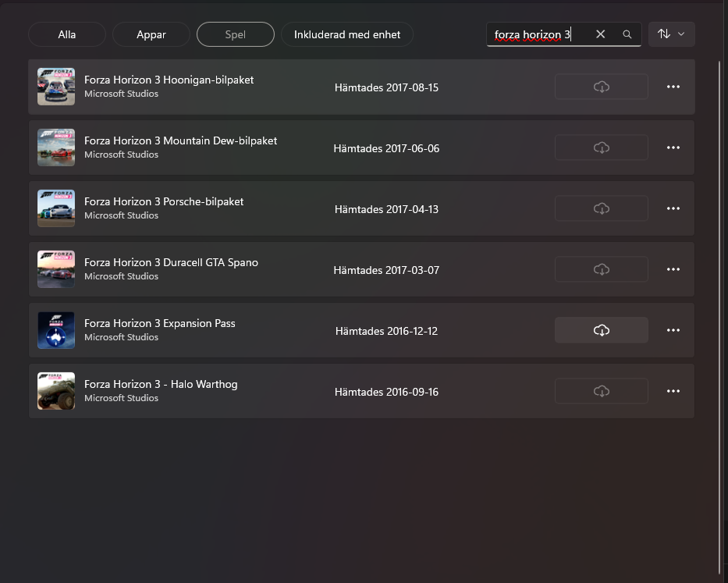Open Expansion Pass thumbnail
This screenshot has width=728, height=583.
(56, 330)
